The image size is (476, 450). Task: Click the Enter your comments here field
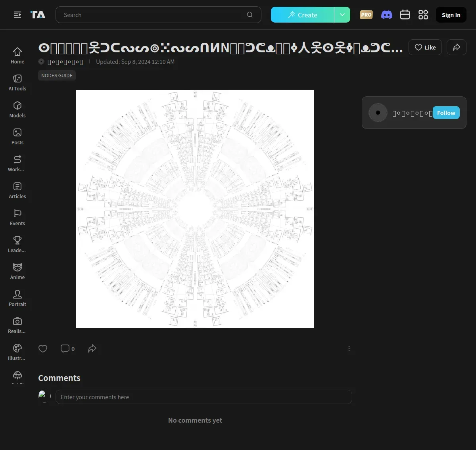204,397
